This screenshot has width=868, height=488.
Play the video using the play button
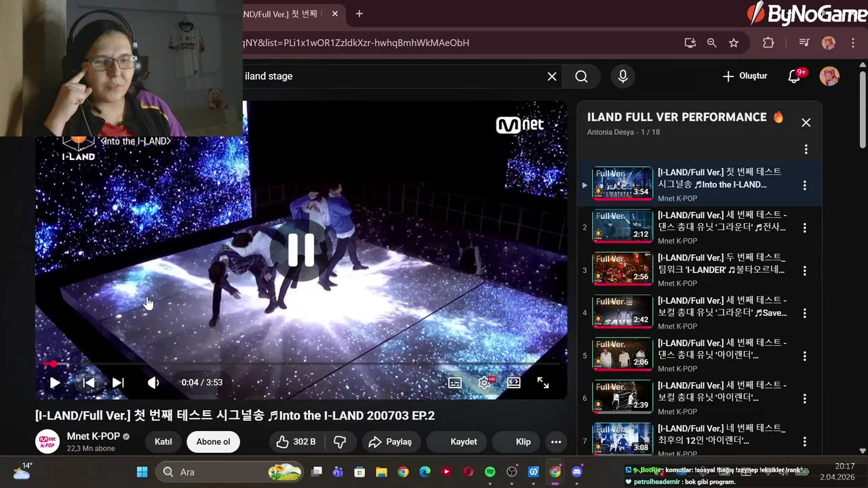pos(55,382)
